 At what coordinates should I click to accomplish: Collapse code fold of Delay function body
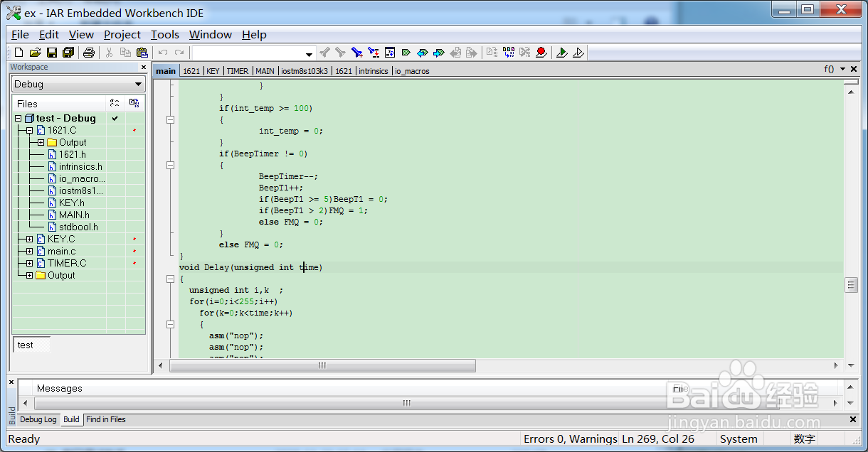(x=170, y=279)
